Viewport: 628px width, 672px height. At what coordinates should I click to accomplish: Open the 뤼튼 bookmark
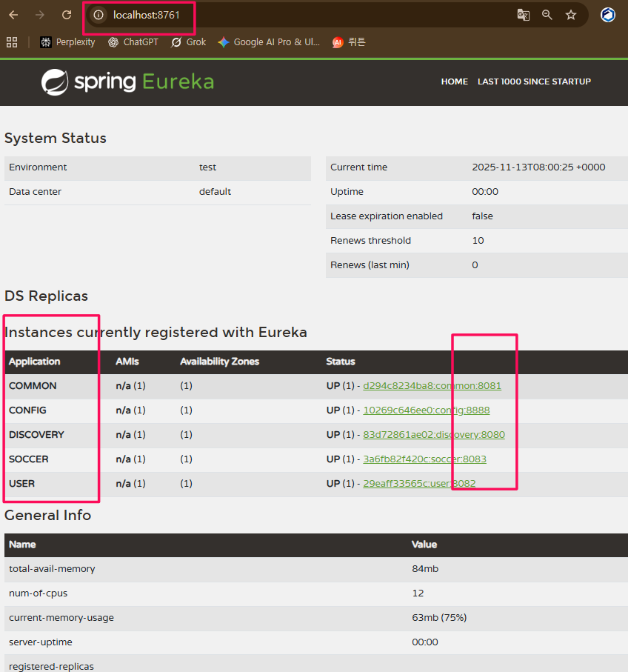pos(349,42)
